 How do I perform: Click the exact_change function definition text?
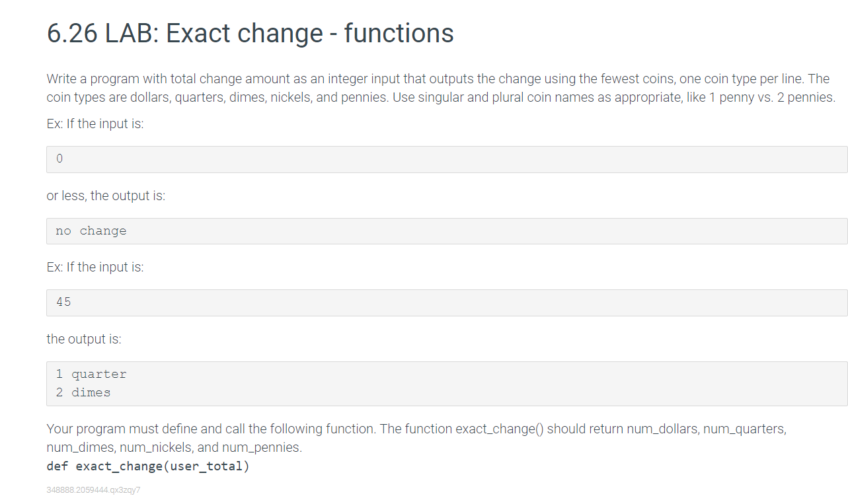(x=148, y=466)
